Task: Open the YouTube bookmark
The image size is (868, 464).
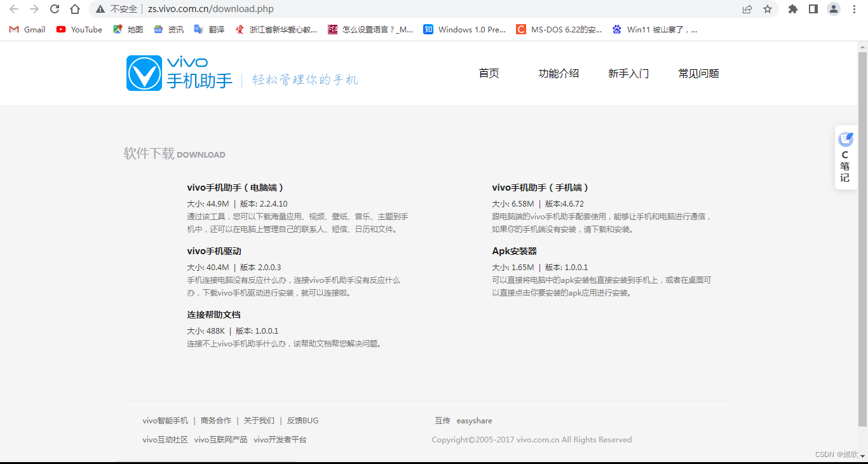Action: (79, 29)
